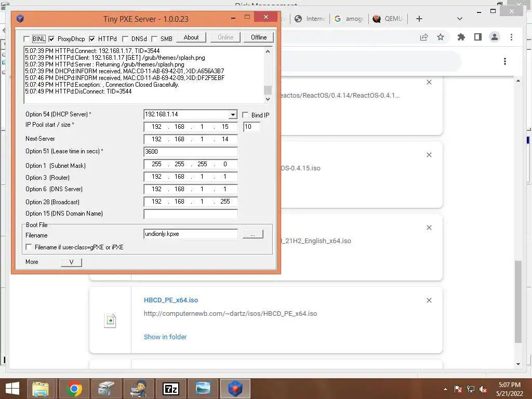
Task: Click the Option 3 Router IP field
Action: coord(190,177)
